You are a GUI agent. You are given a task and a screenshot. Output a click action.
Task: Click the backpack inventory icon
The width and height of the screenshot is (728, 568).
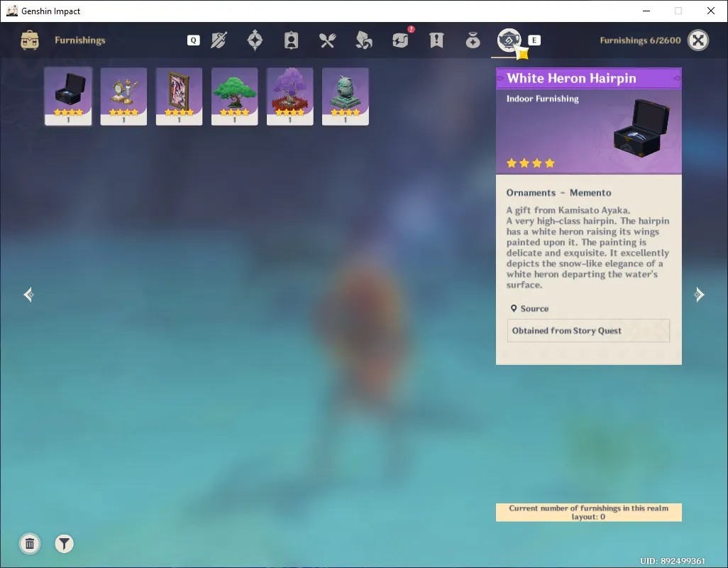[x=30, y=40]
